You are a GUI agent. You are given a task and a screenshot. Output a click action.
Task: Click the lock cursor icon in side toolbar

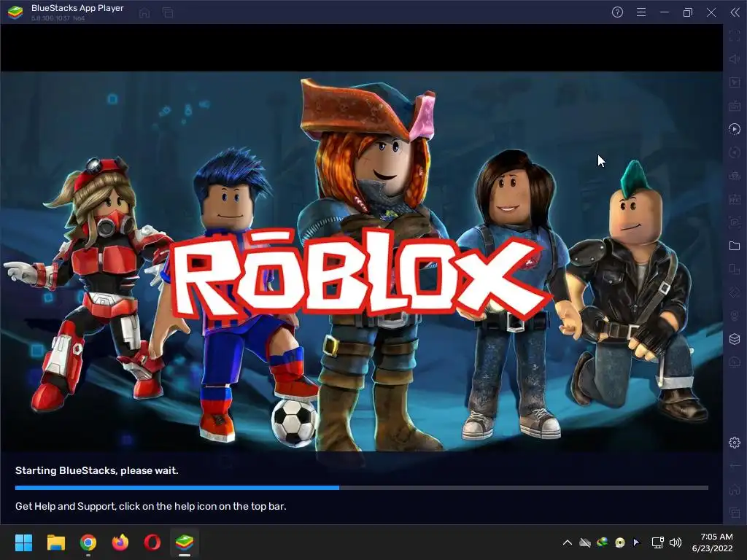click(735, 82)
